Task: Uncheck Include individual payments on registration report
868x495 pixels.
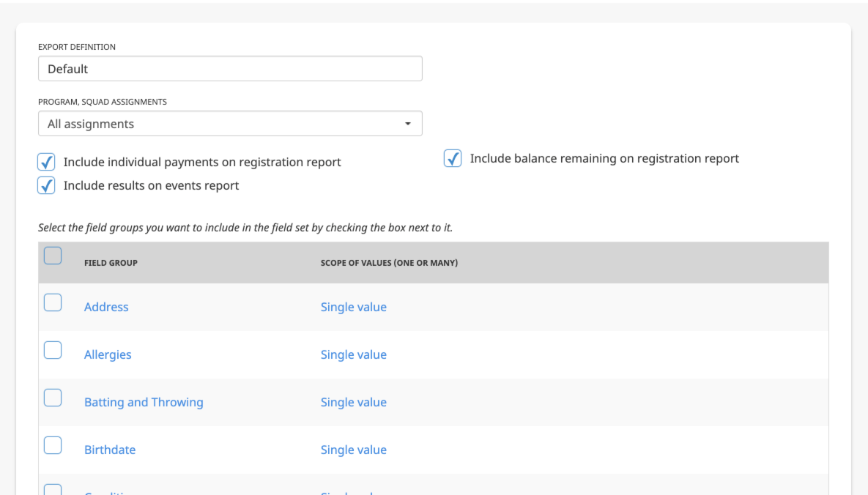Action: point(46,163)
